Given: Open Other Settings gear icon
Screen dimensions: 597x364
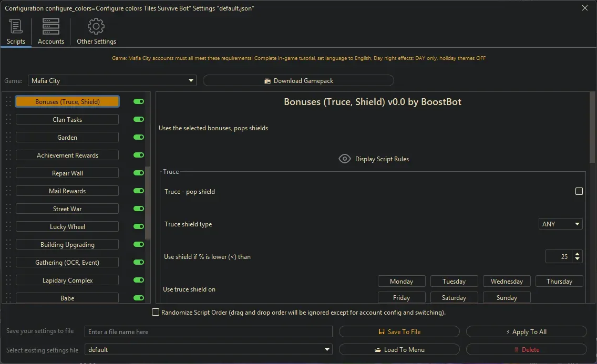Looking at the screenshot, I should 96,26.
